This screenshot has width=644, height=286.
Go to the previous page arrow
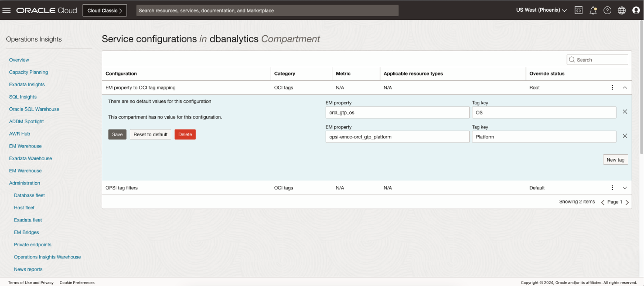pos(603,202)
